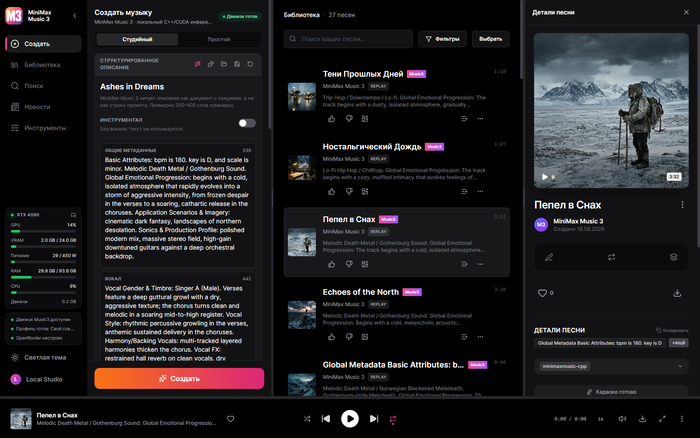Click the MiniMax Music 3 author in details
The height and width of the screenshot is (438, 700).
[578, 221]
